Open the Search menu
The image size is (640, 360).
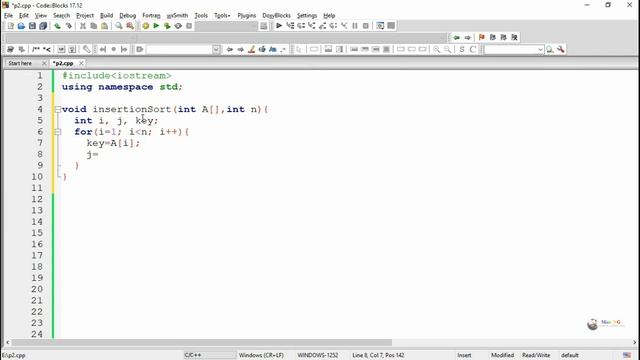pos(61,16)
